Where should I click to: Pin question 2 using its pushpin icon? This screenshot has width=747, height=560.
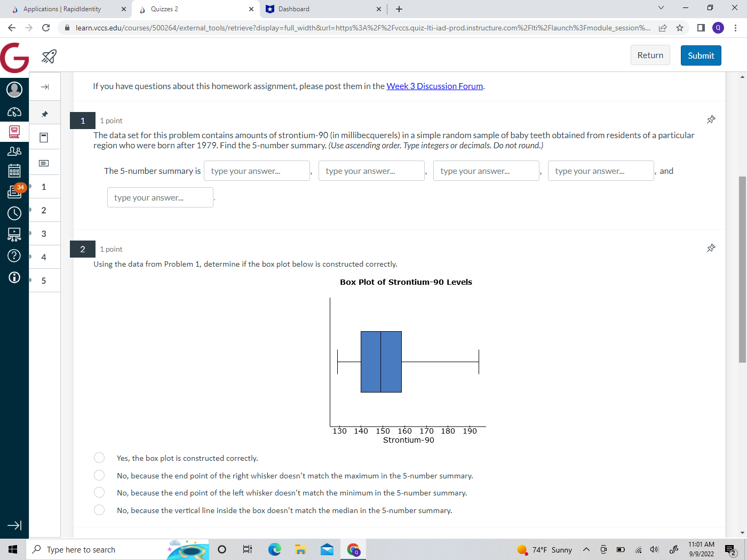[x=711, y=247]
